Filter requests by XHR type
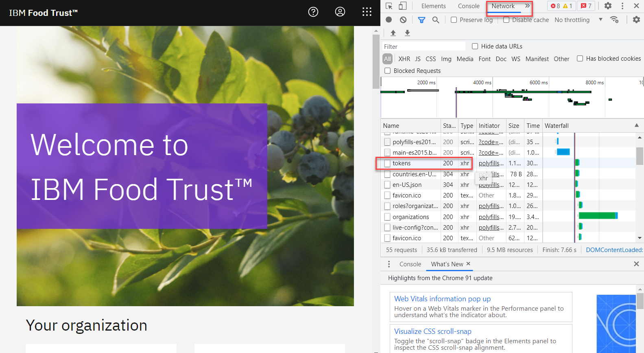The height and width of the screenshot is (353, 644). tap(404, 59)
